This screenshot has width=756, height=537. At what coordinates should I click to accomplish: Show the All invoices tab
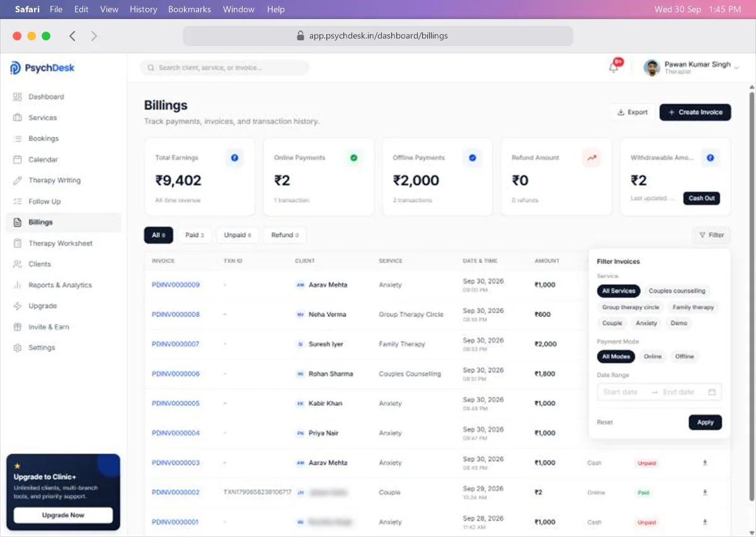[158, 235]
